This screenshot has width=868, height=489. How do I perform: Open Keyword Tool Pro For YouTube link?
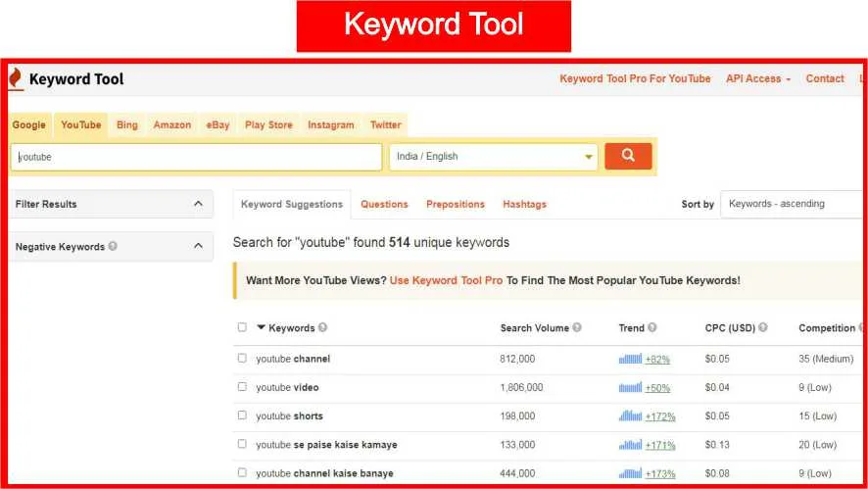[x=635, y=78]
